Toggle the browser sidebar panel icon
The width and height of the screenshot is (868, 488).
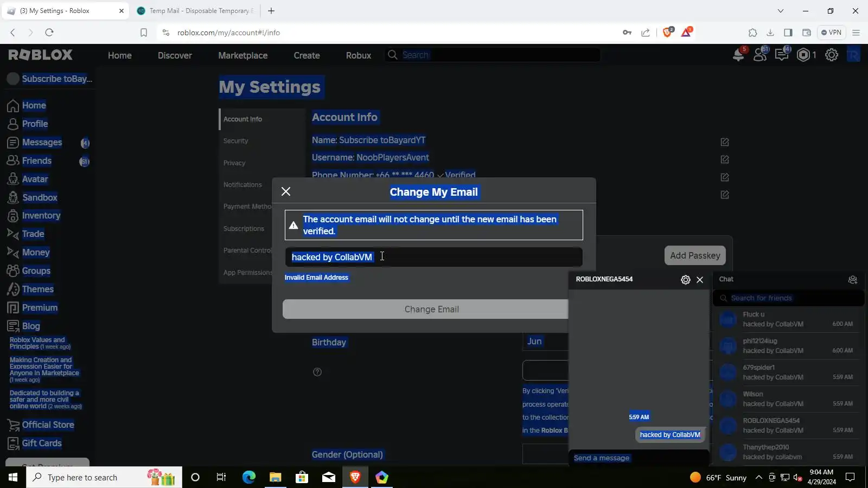coord(788,33)
